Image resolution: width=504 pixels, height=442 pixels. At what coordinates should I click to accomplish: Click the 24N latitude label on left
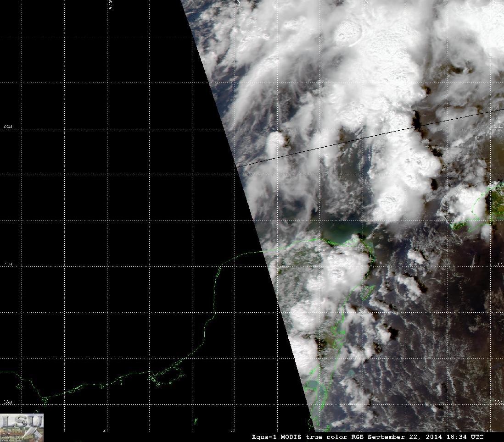point(8,127)
